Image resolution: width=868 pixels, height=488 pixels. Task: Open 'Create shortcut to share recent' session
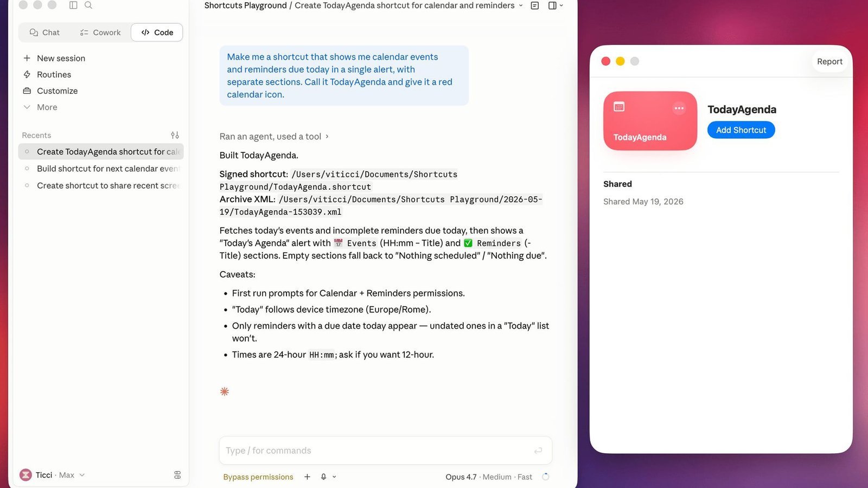[101, 185]
